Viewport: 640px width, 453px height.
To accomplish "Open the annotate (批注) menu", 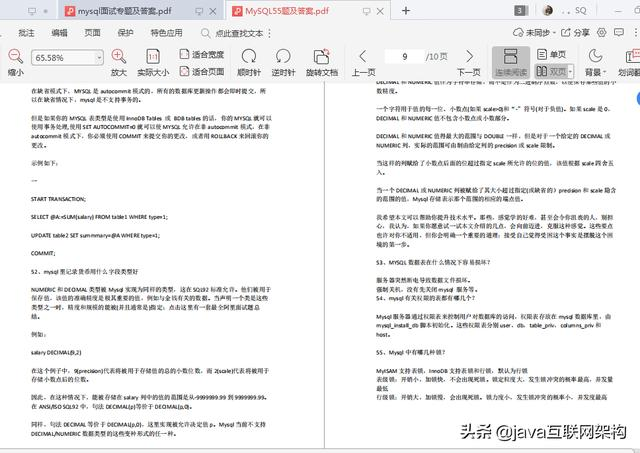I will [26, 33].
